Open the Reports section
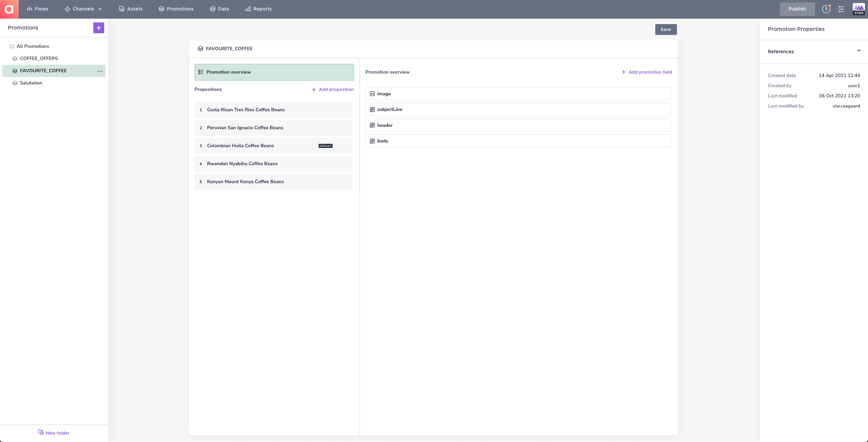The image size is (868, 442). 259,9
